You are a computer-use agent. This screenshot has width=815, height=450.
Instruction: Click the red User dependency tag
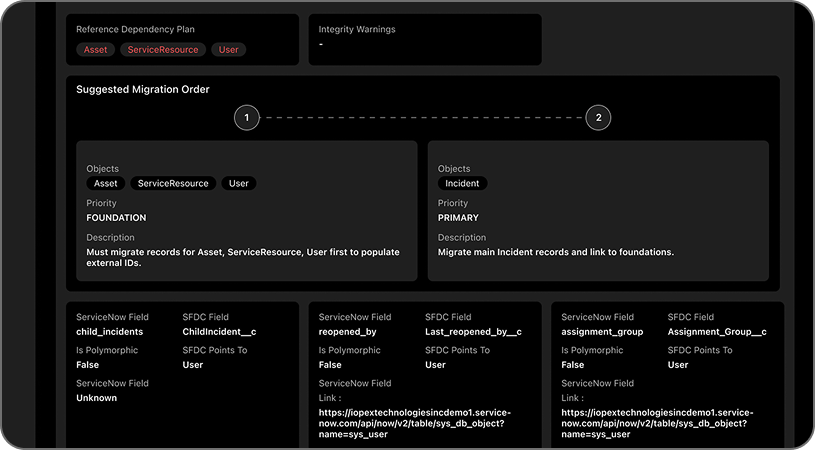pyautogui.click(x=229, y=49)
